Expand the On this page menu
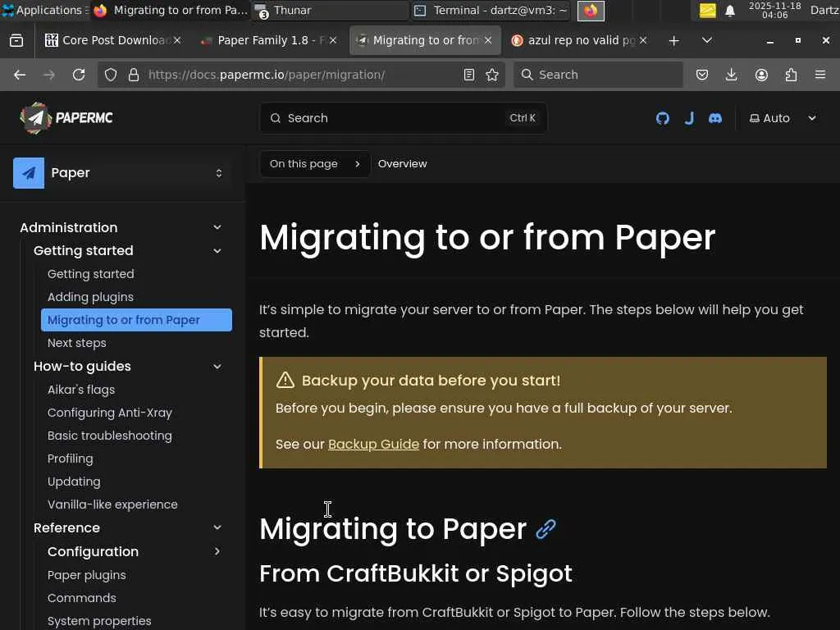Viewport: 840px width, 630px height. click(314, 164)
